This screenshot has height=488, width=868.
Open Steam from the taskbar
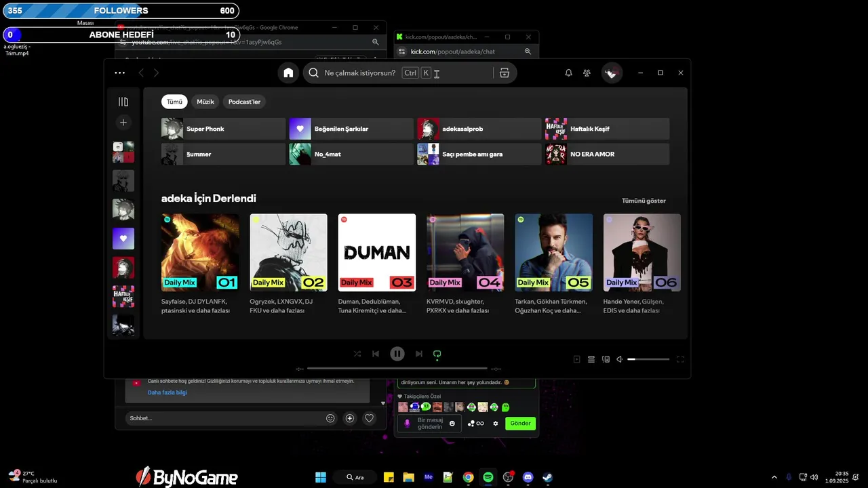pos(547,477)
